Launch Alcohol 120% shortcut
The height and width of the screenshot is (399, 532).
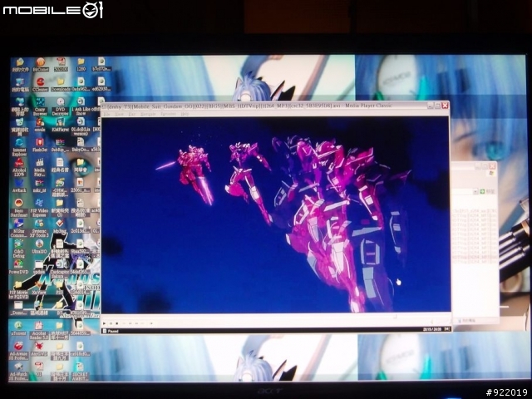click(x=19, y=168)
